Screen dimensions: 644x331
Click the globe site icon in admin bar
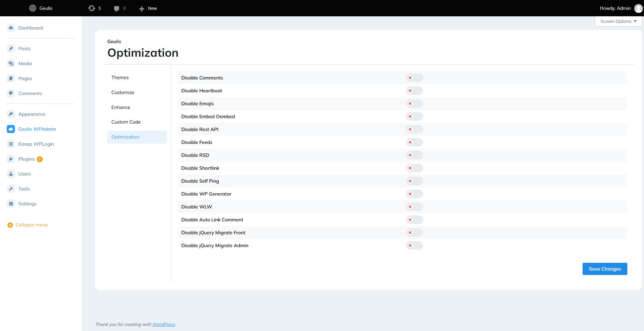click(33, 8)
